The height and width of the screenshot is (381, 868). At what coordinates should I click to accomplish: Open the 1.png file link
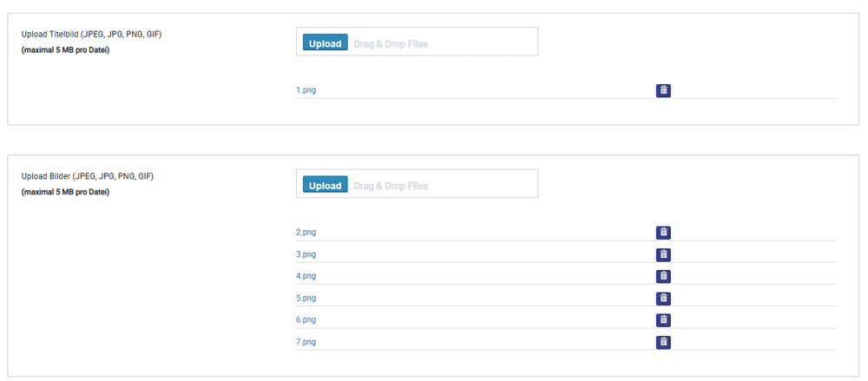click(306, 89)
